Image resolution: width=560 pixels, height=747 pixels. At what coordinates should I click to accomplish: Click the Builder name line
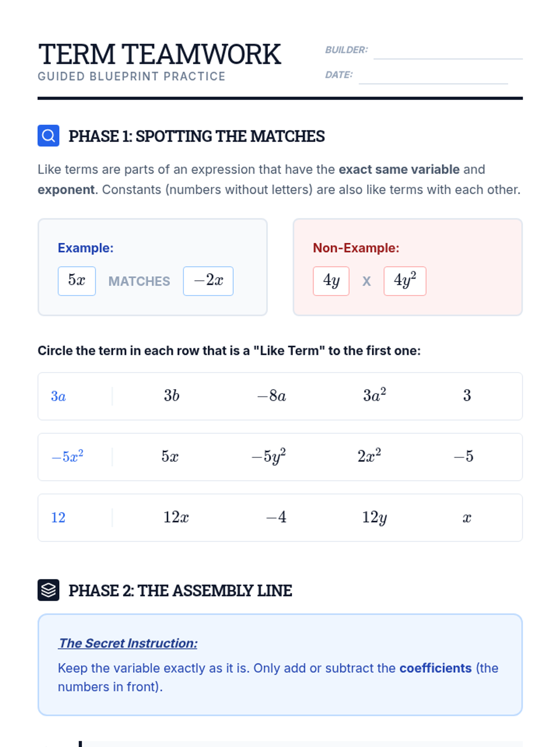coord(448,51)
